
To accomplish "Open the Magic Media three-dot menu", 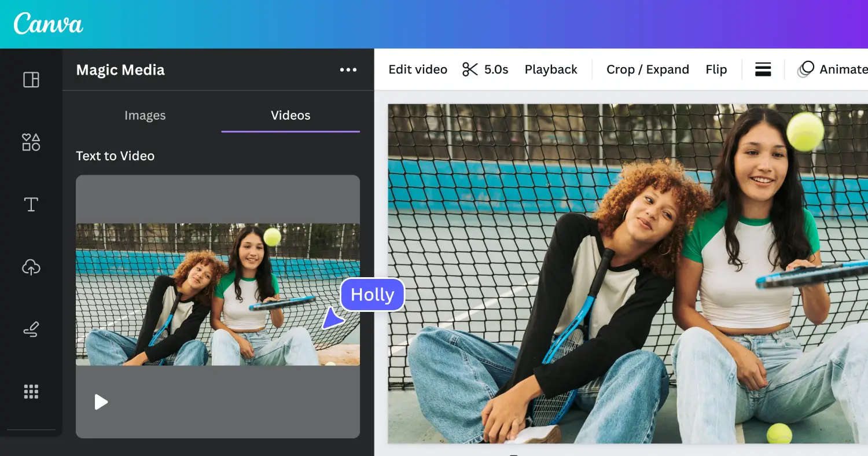I will (348, 69).
